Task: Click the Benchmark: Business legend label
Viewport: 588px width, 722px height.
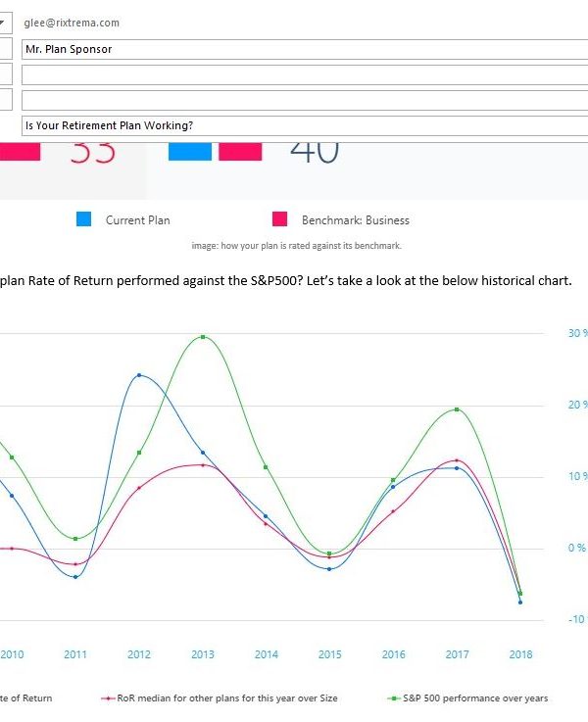Action: (355, 220)
